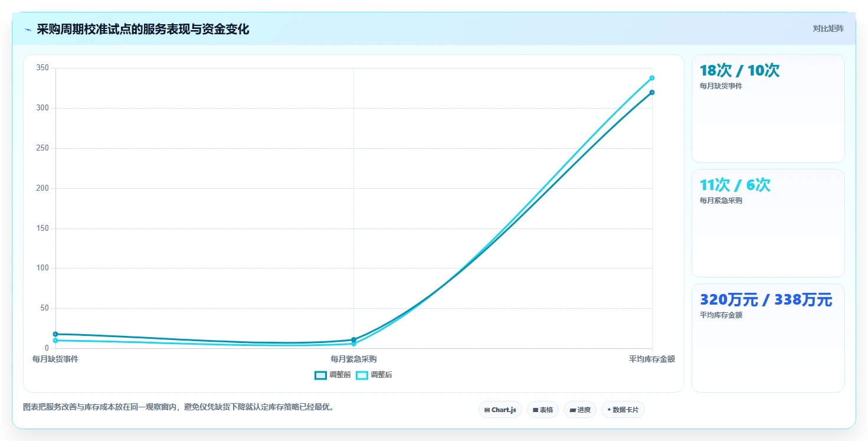Screen dimensions: 868x441
Task: Click the 每月缺货事件 x-axis label
Action: point(55,359)
